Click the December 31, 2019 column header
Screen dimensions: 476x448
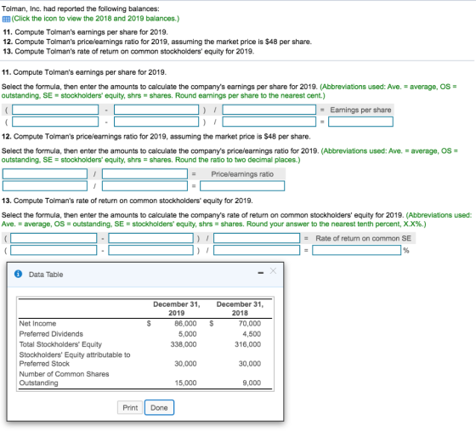click(x=177, y=309)
